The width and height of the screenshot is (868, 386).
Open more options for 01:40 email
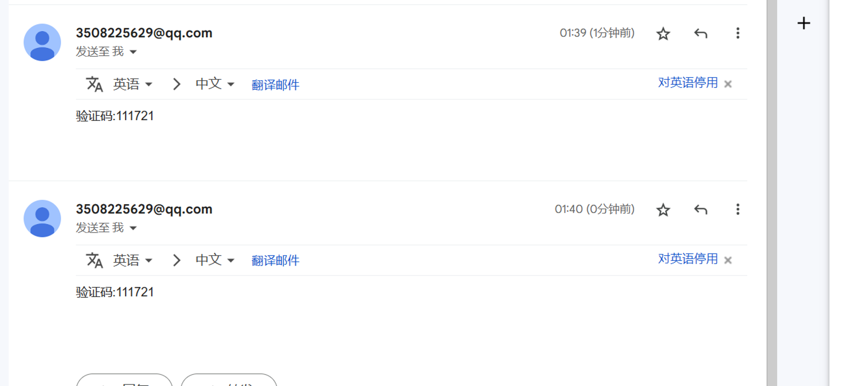737,210
